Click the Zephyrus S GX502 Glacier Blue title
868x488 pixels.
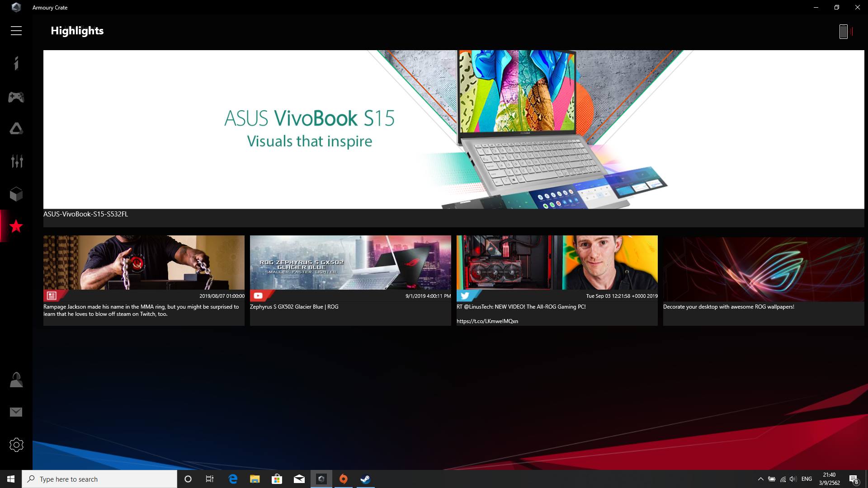[294, 307]
